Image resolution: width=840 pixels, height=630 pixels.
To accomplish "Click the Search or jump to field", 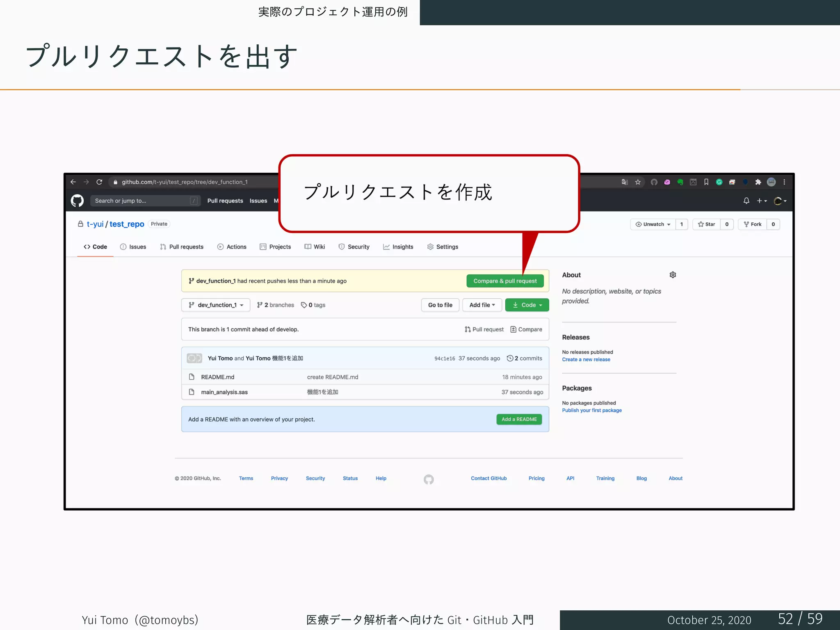I will pyautogui.click(x=145, y=201).
